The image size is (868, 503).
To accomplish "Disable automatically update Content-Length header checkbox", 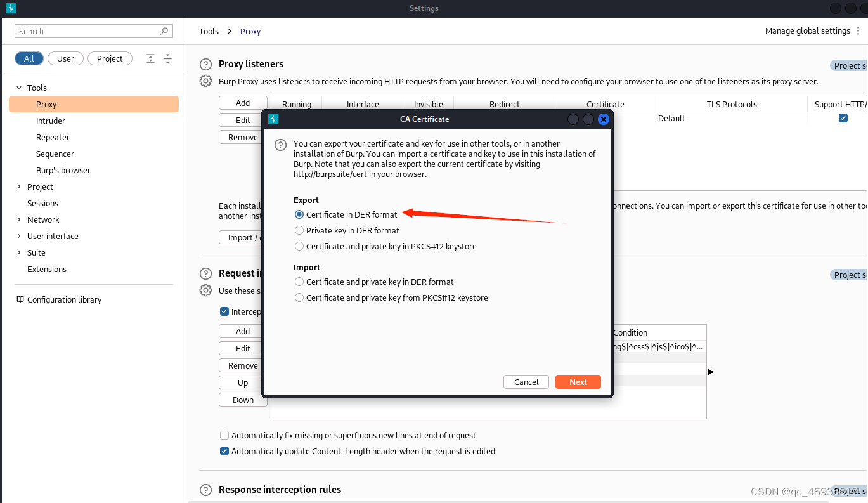I will pos(224,451).
